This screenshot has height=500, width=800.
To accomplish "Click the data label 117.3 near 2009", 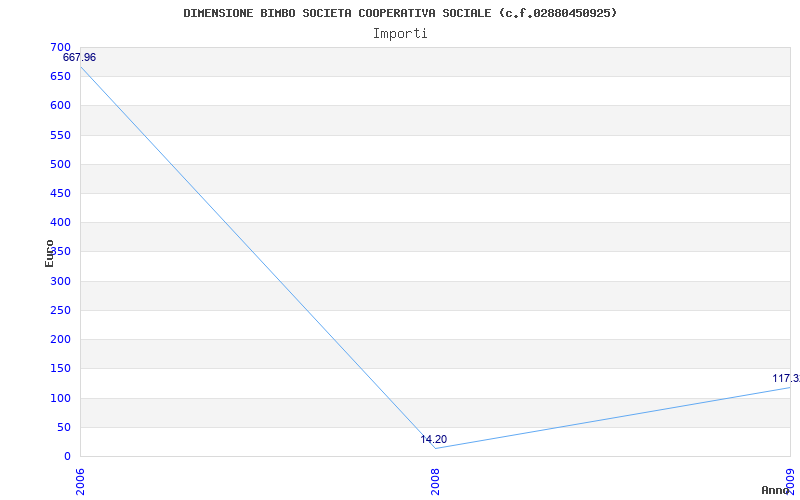I will (786, 379).
